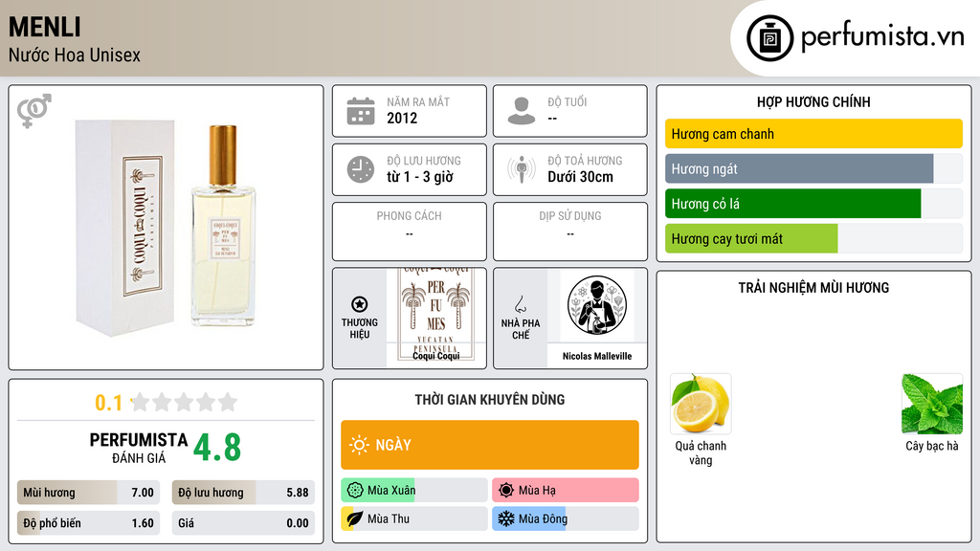Click the clock icon beside Độ lưu hương
980x551 pixels.
coord(361,169)
